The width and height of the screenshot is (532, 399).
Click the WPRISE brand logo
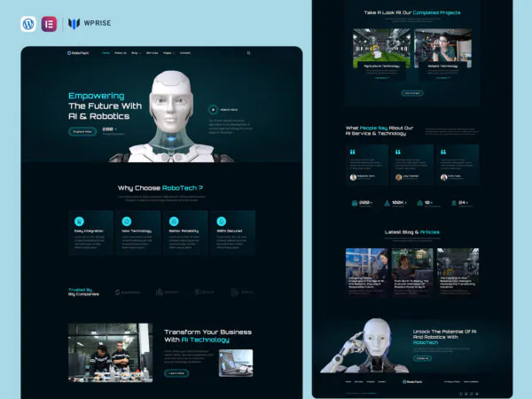click(x=90, y=23)
